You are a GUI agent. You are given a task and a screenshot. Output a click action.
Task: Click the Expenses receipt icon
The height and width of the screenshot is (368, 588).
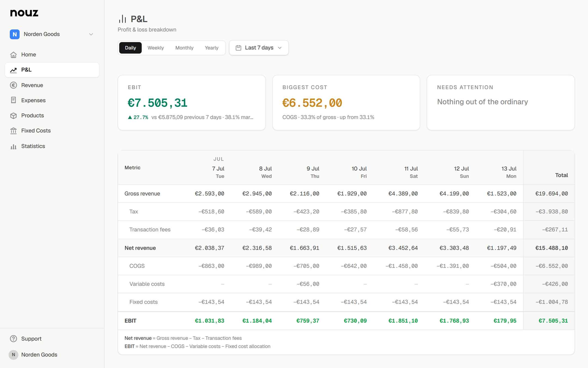click(13, 100)
